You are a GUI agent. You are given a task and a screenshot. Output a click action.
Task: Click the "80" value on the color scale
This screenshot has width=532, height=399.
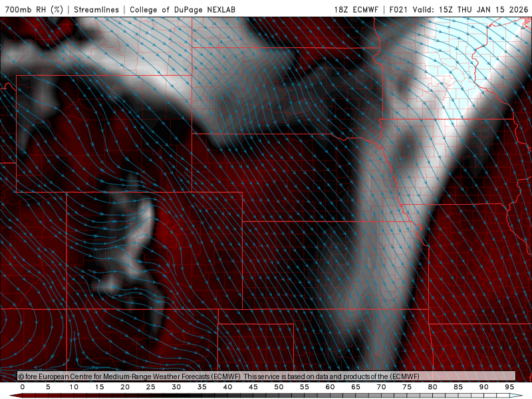click(x=433, y=387)
